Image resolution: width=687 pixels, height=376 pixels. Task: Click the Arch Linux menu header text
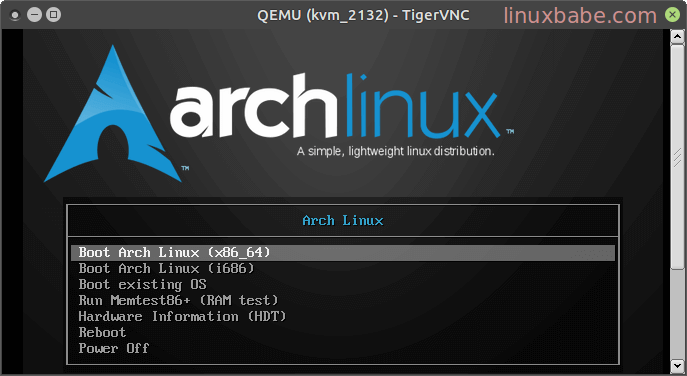(343, 220)
